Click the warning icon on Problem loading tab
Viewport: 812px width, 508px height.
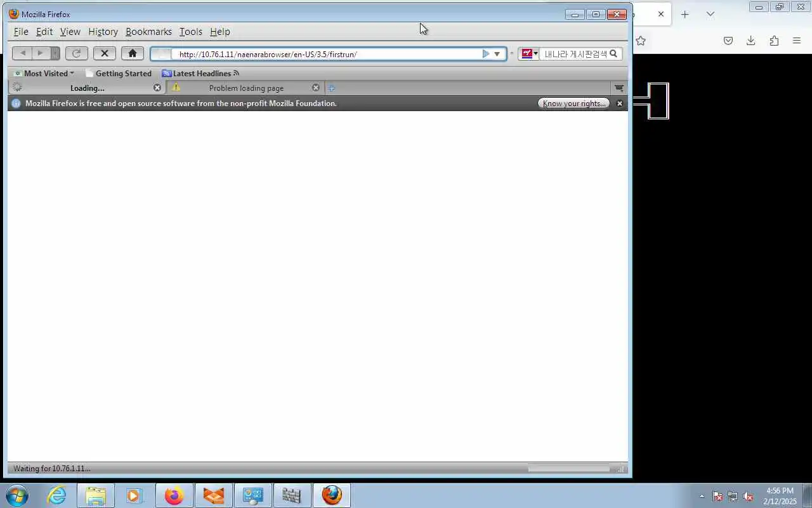(x=176, y=88)
